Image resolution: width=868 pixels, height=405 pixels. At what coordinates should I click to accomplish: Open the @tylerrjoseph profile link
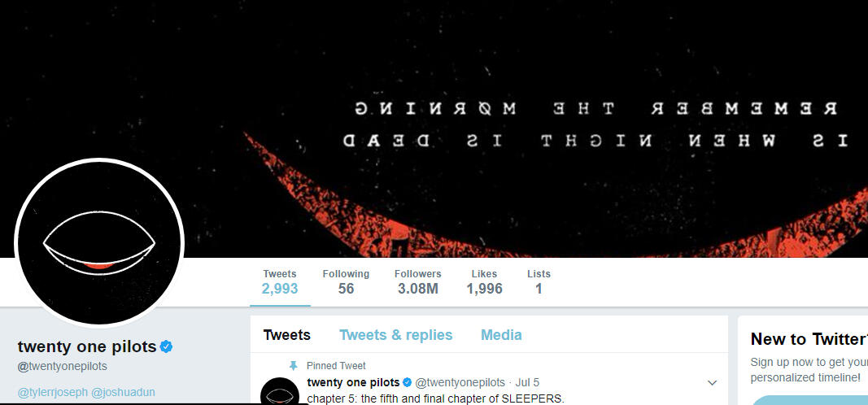pos(53,392)
